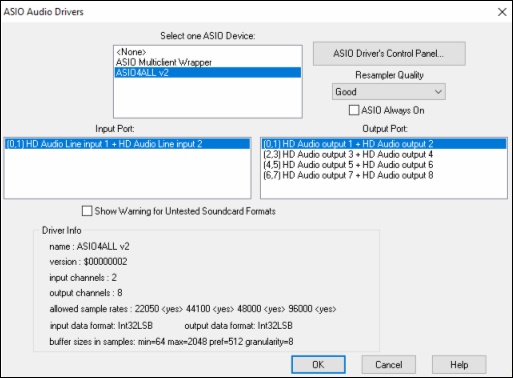513x378 pixels.
Task: Click empty area of ASIO device list
Action: 208,97
